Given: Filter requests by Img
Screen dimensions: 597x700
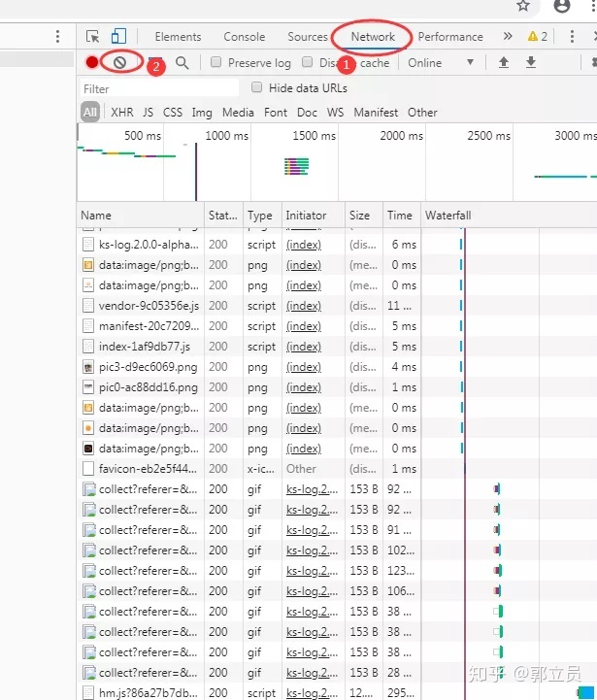Looking at the screenshot, I should tap(202, 113).
